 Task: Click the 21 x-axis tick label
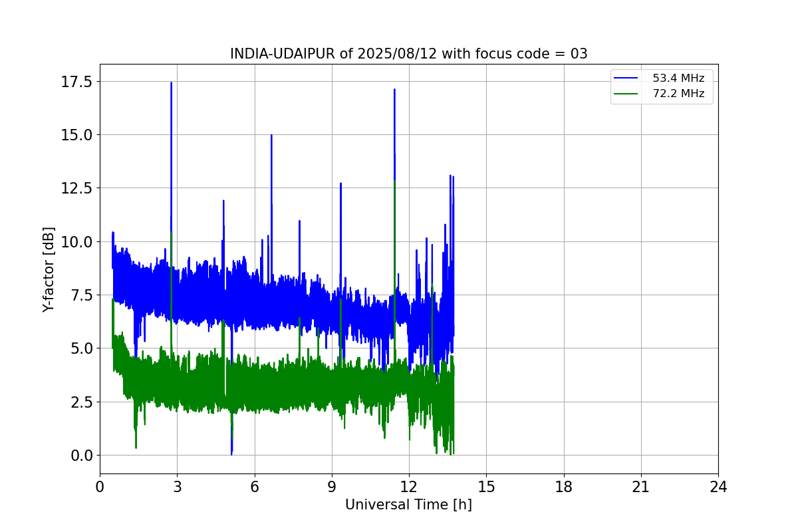point(641,487)
